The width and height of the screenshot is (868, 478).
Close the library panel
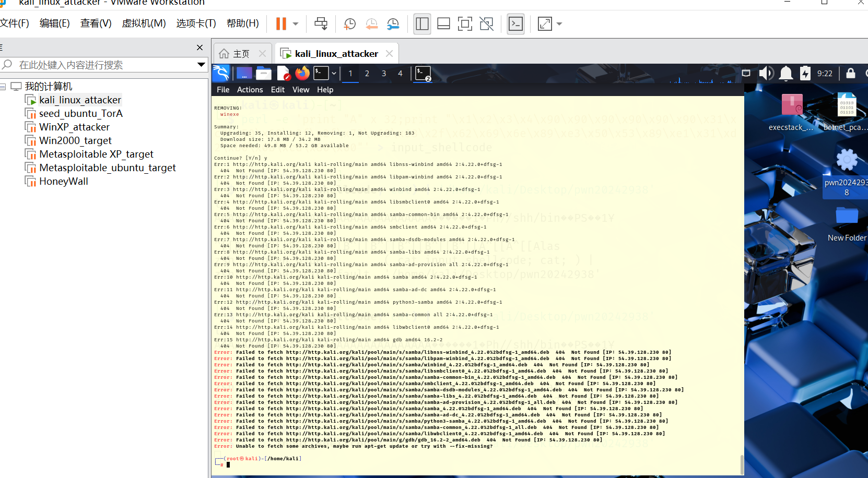(200, 47)
